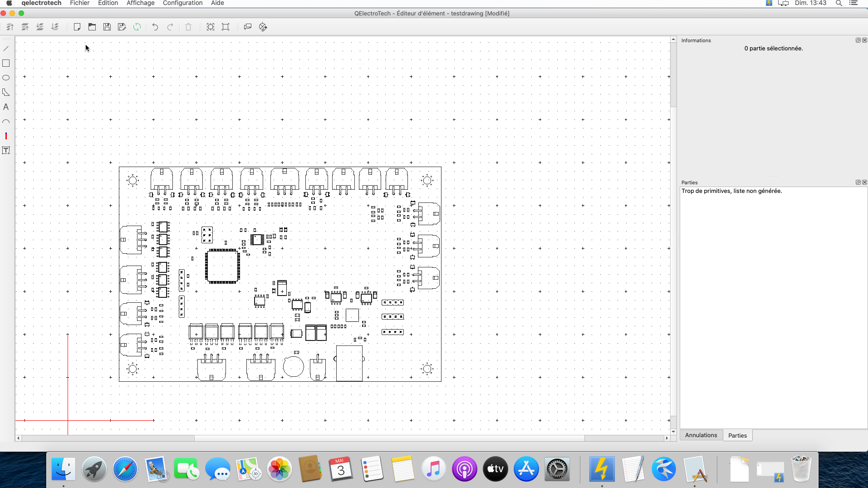868x488 pixels.
Task: Select the Line drawing tool
Action: [6, 49]
